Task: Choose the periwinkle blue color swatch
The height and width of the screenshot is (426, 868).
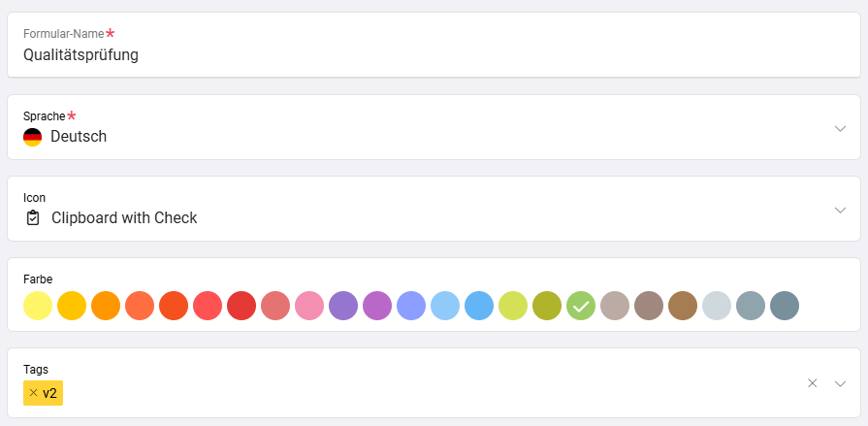Action: pyautogui.click(x=411, y=306)
